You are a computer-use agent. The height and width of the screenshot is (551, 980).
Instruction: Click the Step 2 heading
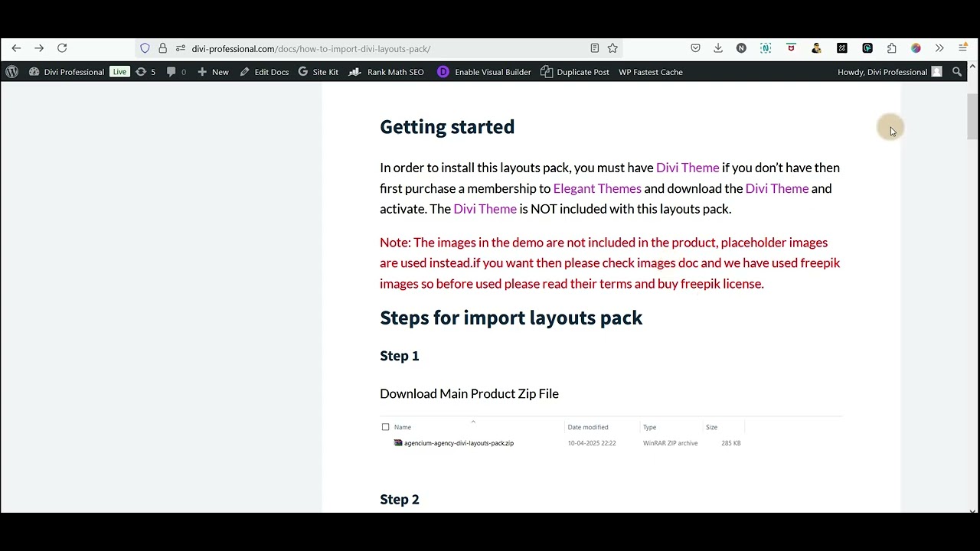(400, 500)
